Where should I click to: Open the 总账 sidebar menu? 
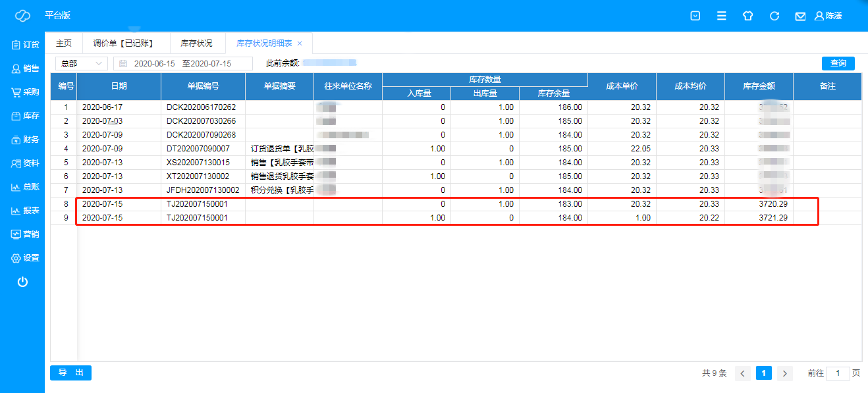coord(25,187)
